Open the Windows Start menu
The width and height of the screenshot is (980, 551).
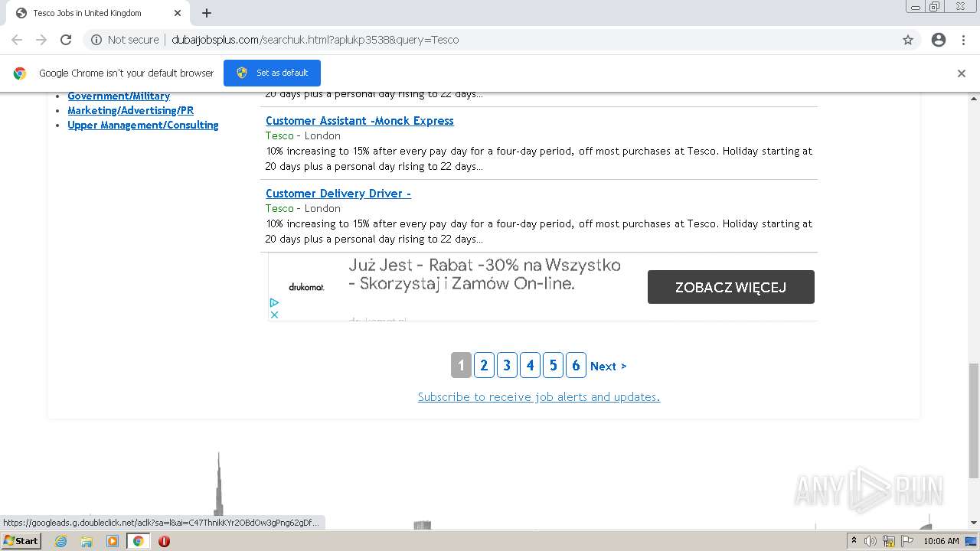(21, 541)
